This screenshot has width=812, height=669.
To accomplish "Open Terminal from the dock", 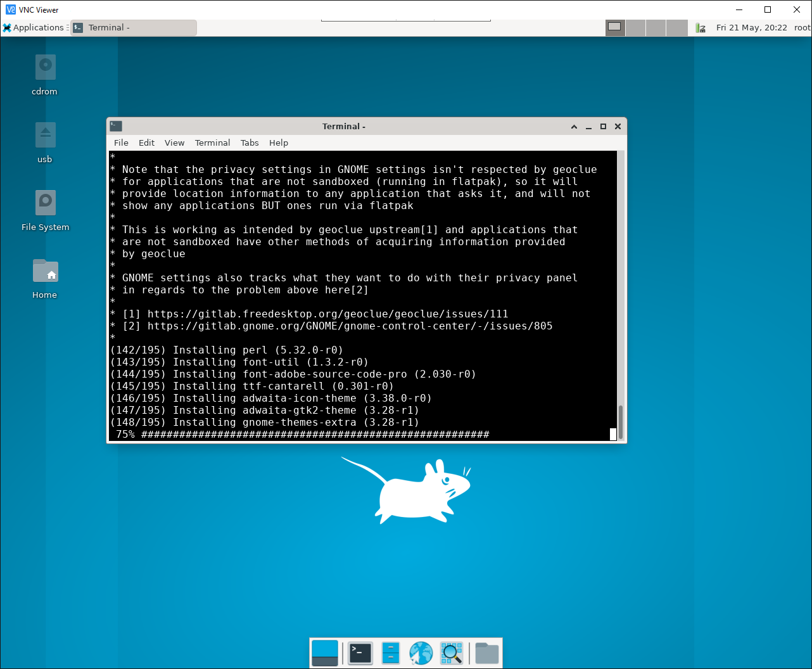I will 360,653.
